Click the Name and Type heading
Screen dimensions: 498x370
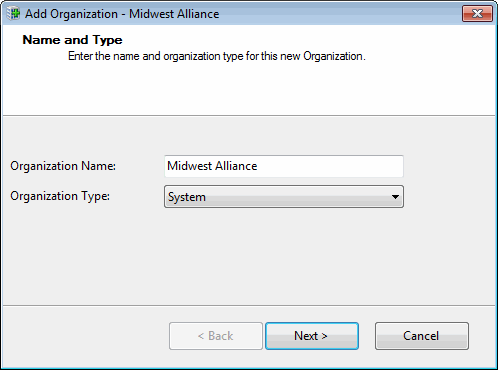[72, 40]
